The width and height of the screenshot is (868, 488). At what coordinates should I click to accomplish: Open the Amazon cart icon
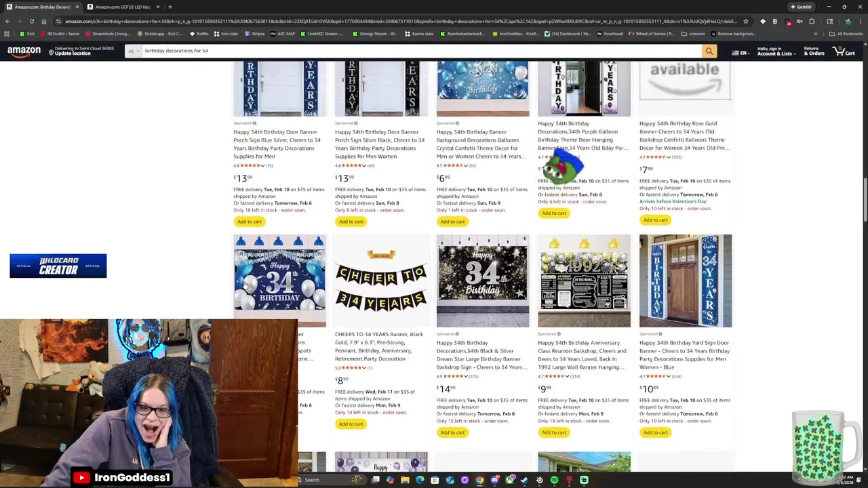[844, 51]
